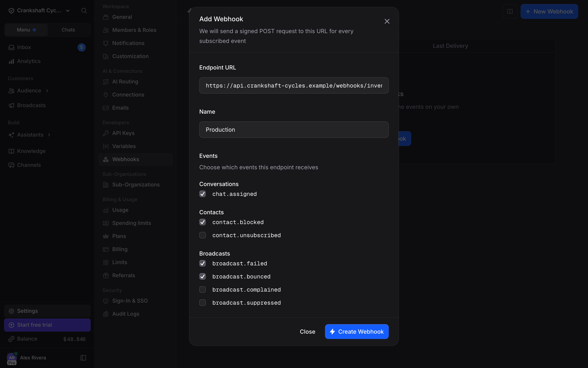The image size is (588, 368).
Task: Click the Connections plug icon
Action: pyautogui.click(x=106, y=95)
